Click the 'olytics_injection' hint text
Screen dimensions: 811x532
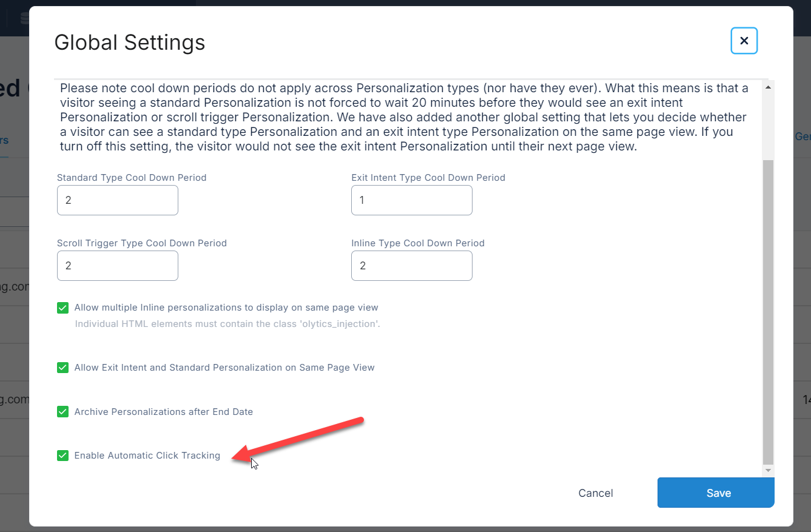tap(227, 324)
